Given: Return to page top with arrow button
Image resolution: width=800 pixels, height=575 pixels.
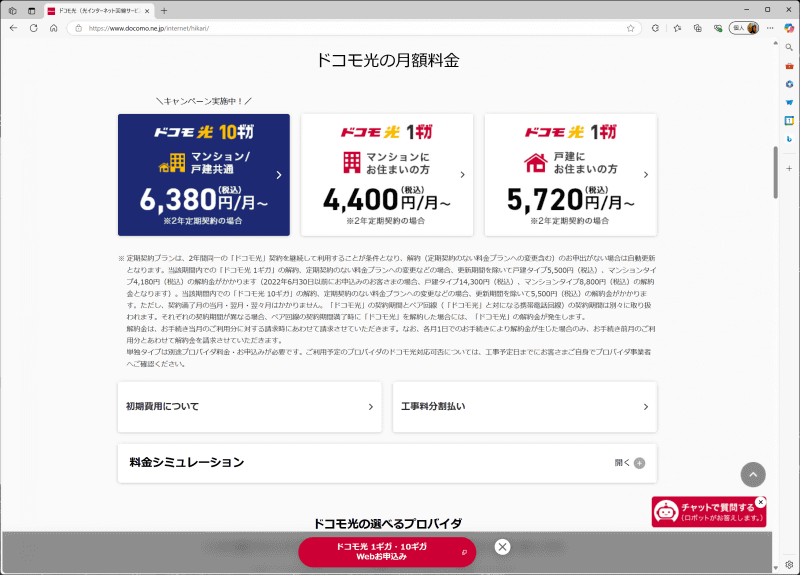Looking at the screenshot, I should coord(753,474).
